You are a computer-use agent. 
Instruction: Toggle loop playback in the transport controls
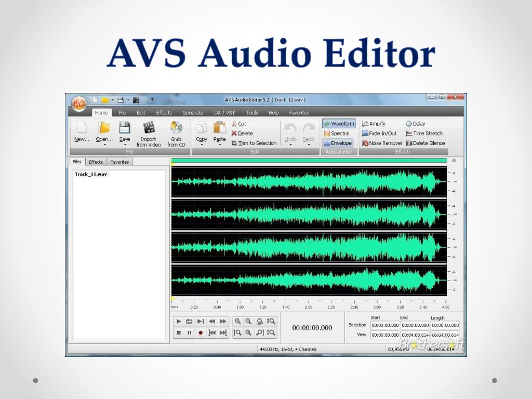click(x=190, y=321)
